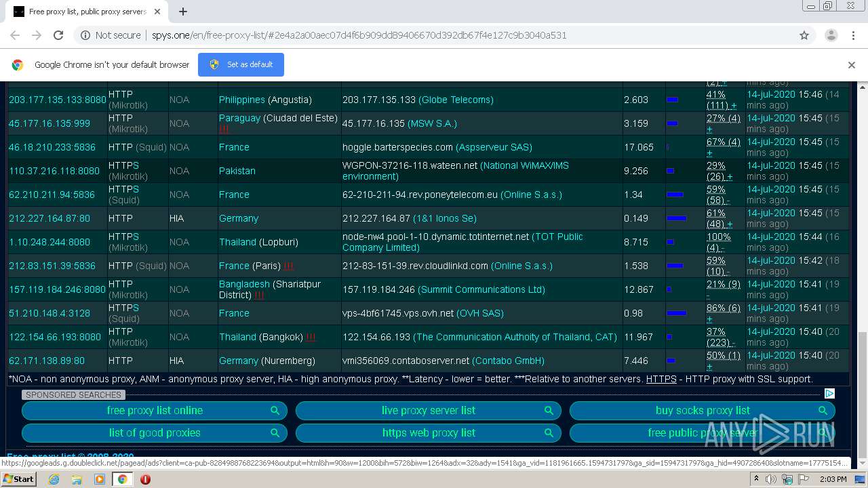Click the network tray icon
Viewport: 868px width, 488px height.
point(787,479)
